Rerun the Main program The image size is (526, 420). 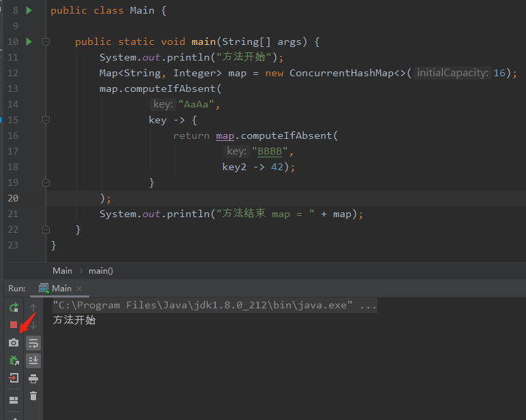[14, 308]
